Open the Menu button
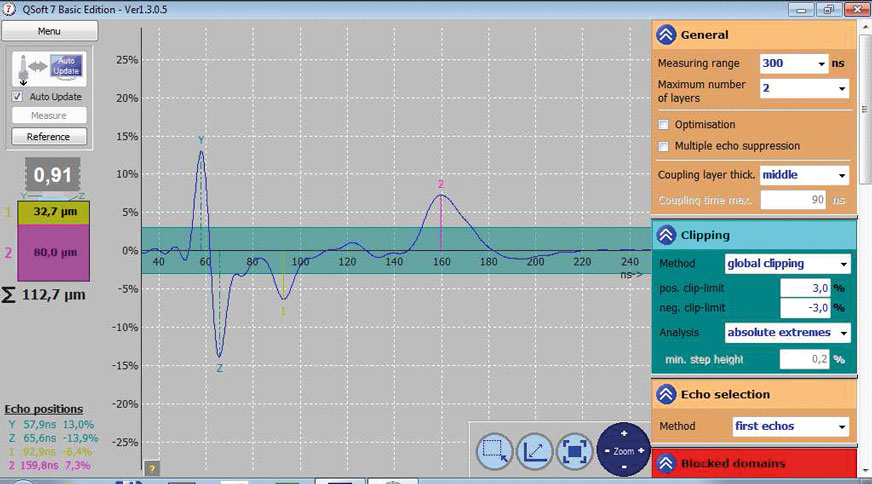Screen dimensions: 872x484 (x=48, y=31)
